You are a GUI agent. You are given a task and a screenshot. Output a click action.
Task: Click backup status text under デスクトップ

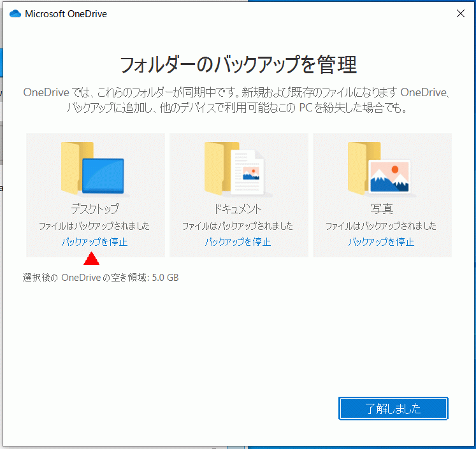[94, 225]
